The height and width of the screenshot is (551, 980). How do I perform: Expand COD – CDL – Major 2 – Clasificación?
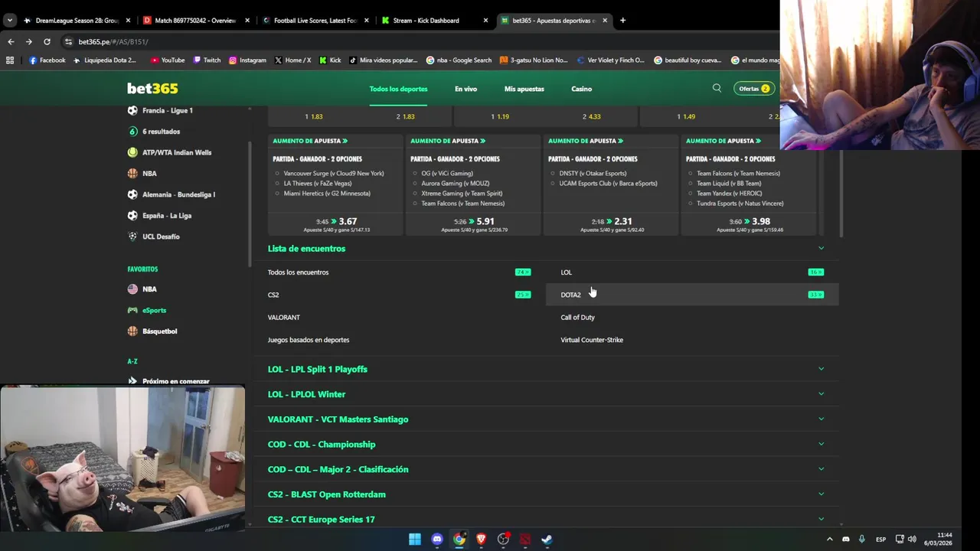[x=546, y=469]
